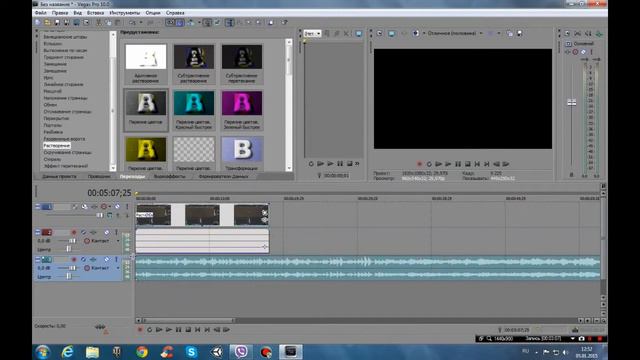
Task: Click the Open project folder icon
Action: pos(47,22)
